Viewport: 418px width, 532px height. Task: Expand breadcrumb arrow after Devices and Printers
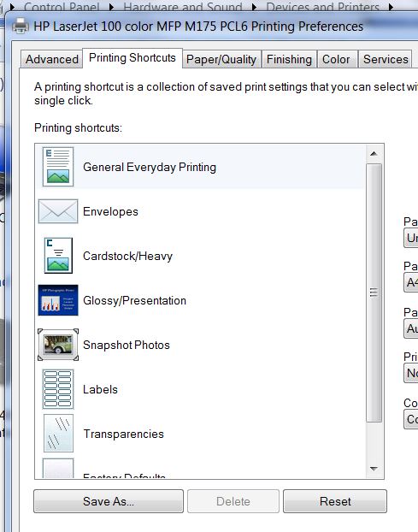click(391, 7)
